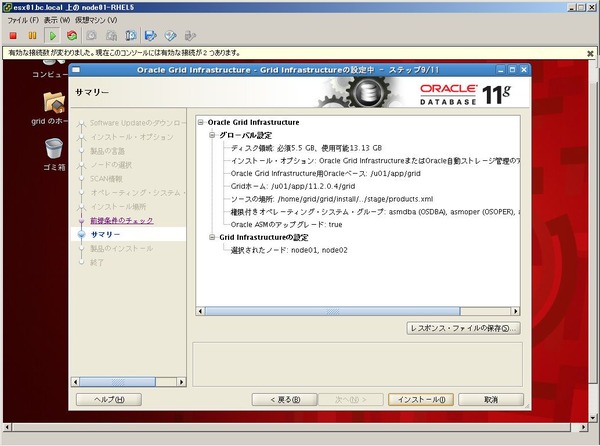This screenshot has height=446, width=600.
Task: Dismiss the yellow connection notice bar
Action: click(x=590, y=54)
